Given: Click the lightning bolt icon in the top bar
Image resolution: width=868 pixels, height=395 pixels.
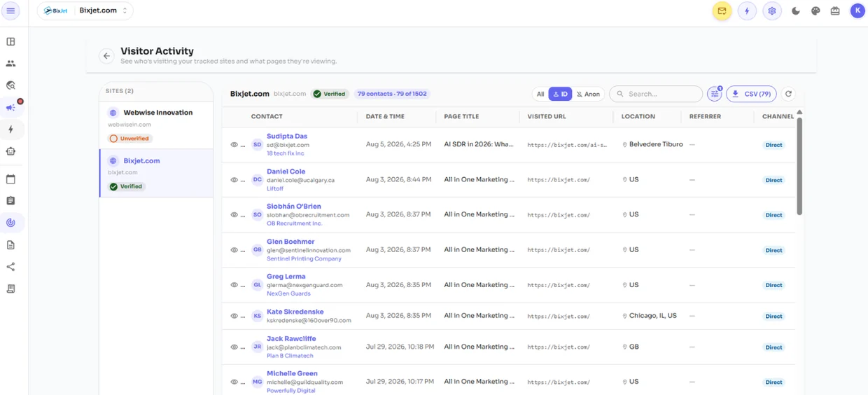Looking at the screenshot, I should [747, 11].
